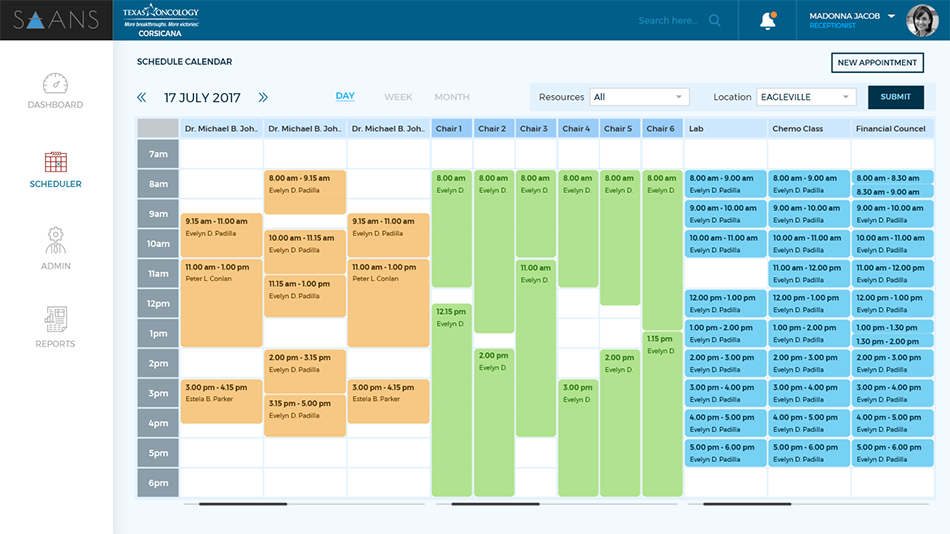Open the 11.00 am Peter L. Conlan appointment
950x534 pixels.
pos(221,302)
